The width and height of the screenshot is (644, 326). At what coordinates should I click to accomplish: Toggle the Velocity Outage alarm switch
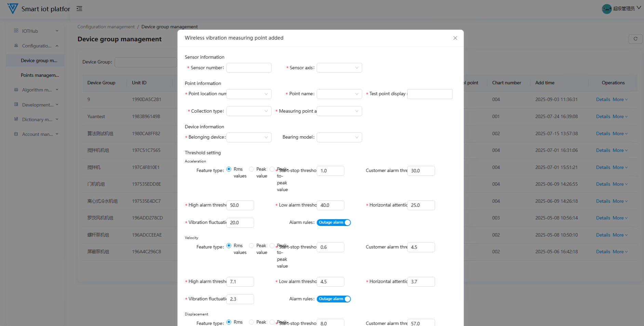334,299
